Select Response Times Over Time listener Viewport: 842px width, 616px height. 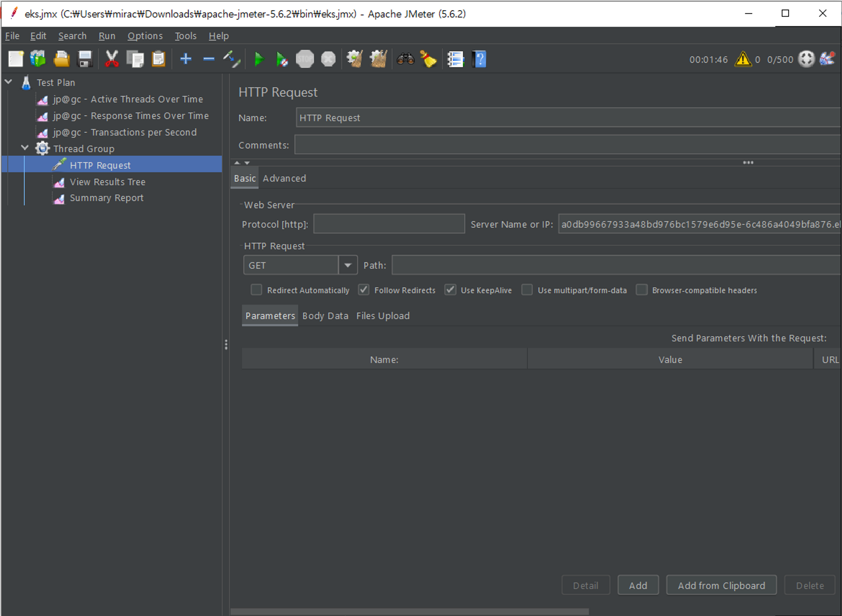tap(131, 115)
